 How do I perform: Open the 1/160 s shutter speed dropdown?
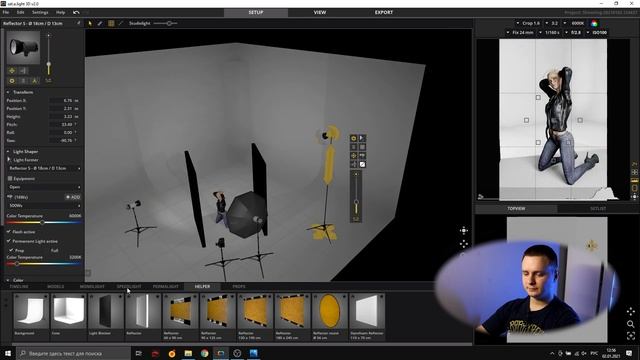[x=549, y=32]
